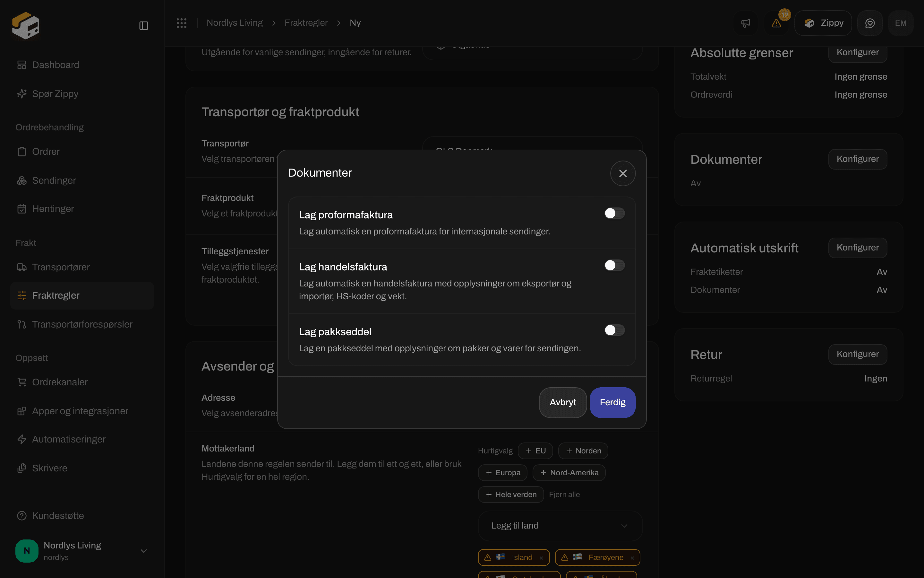
Task: Click the Kundestøtte help icon
Action: [x=22, y=516]
